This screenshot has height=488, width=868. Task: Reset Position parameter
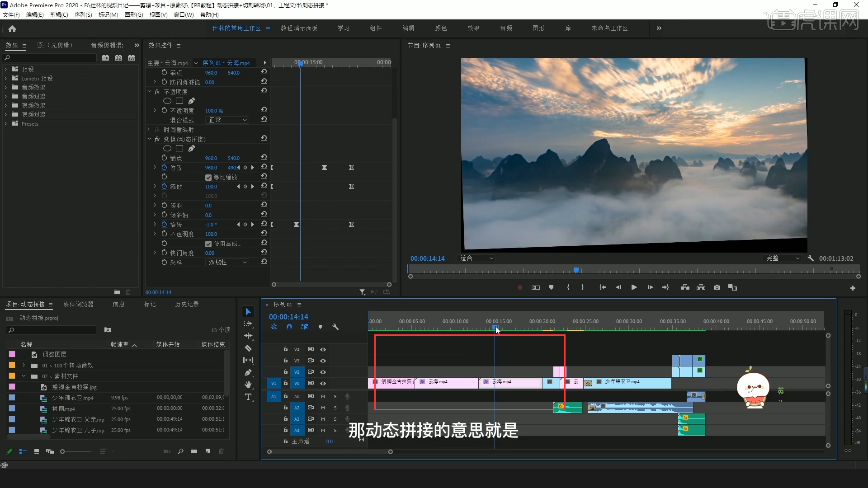(264, 167)
